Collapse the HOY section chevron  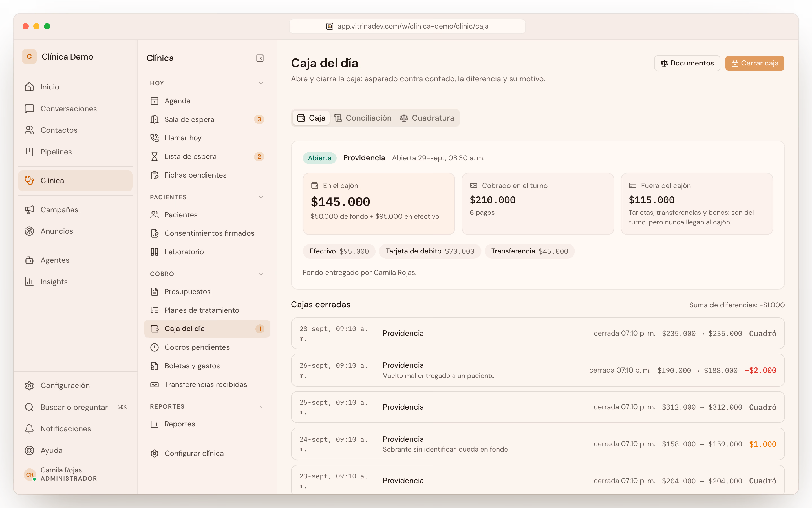(261, 83)
